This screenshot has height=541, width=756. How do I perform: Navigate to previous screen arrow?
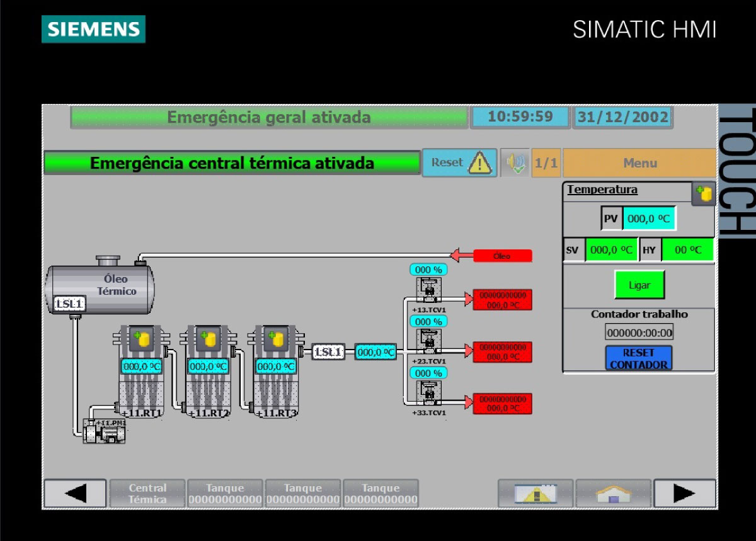point(75,493)
